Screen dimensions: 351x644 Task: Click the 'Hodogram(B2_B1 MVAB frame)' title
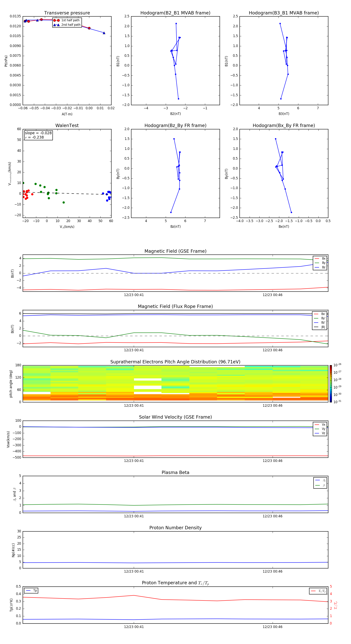[x=175, y=13]
